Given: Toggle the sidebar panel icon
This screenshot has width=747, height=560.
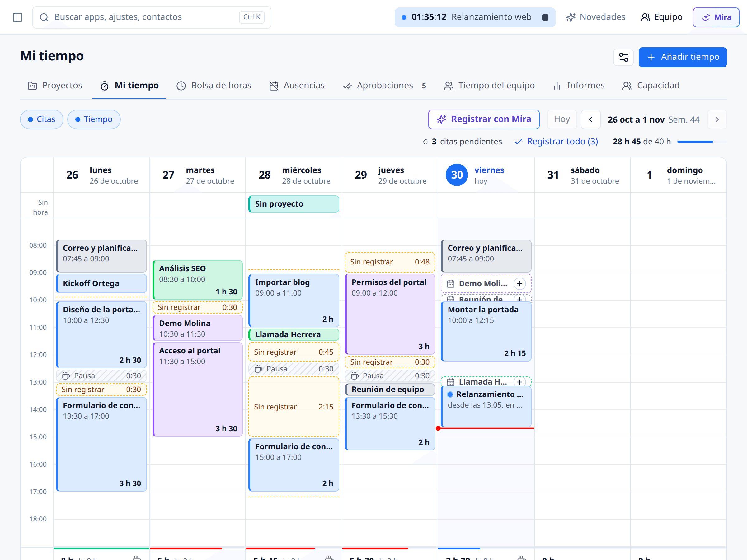Looking at the screenshot, I should tap(17, 17).
